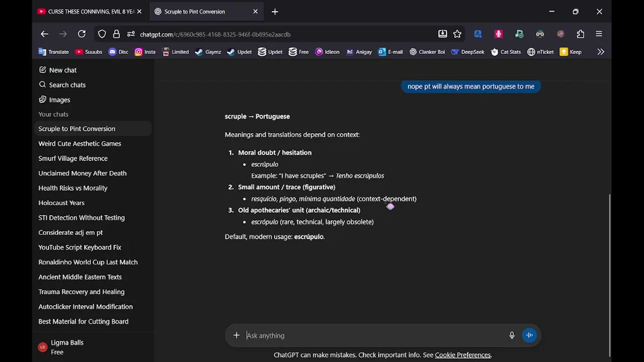This screenshot has height=362, width=644.
Task: Open the Ancient Middle Eastern Texts chat
Action: (x=93, y=277)
